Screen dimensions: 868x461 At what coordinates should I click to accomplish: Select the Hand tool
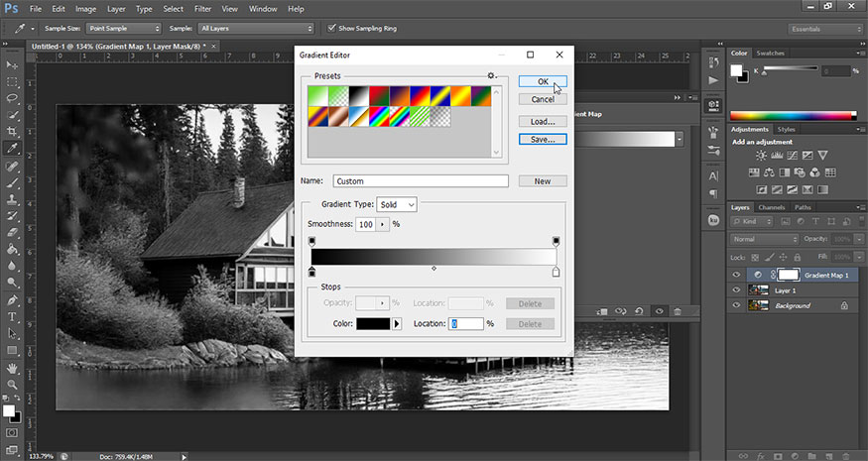pos(13,367)
